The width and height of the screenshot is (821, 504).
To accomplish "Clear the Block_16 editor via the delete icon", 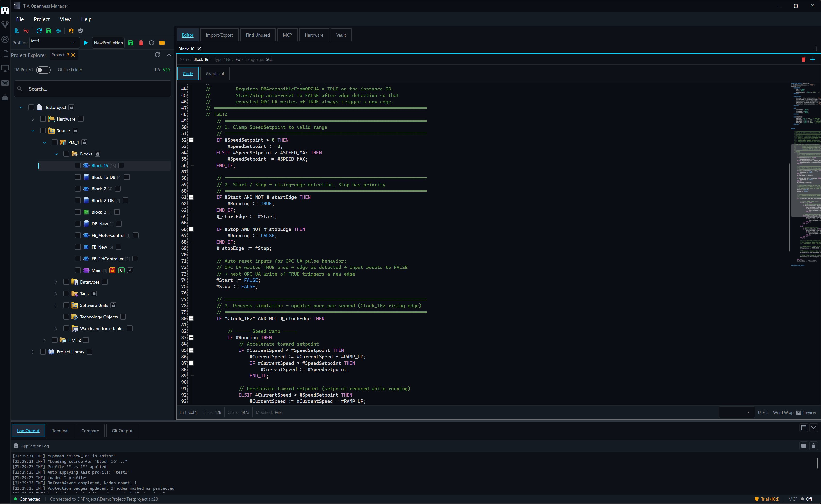I will [x=804, y=59].
